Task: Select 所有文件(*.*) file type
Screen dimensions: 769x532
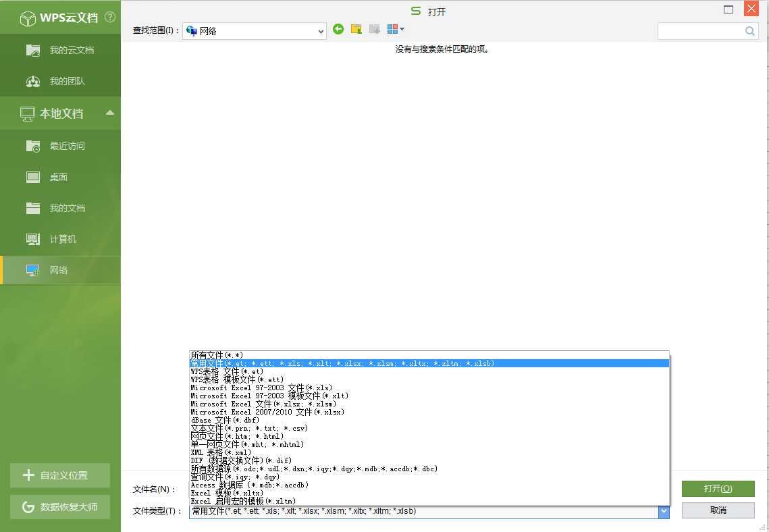Action: point(429,355)
